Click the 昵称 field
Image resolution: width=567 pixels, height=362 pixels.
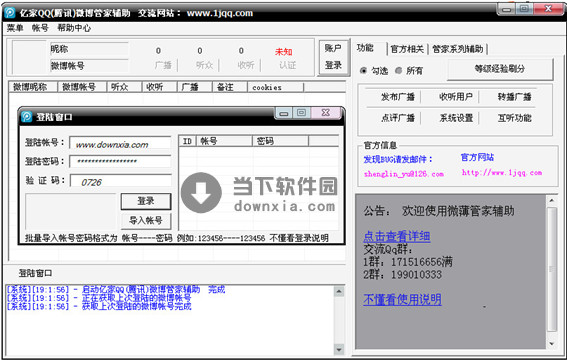point(89,49)
